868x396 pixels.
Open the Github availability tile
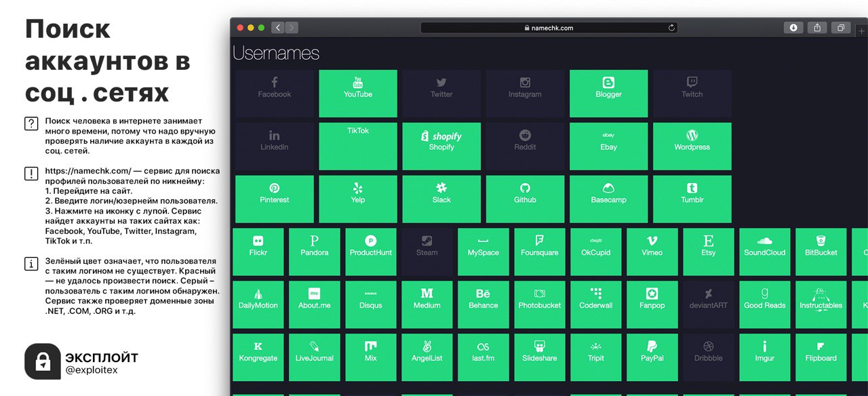pyautogui.click(x=525, y=199)
